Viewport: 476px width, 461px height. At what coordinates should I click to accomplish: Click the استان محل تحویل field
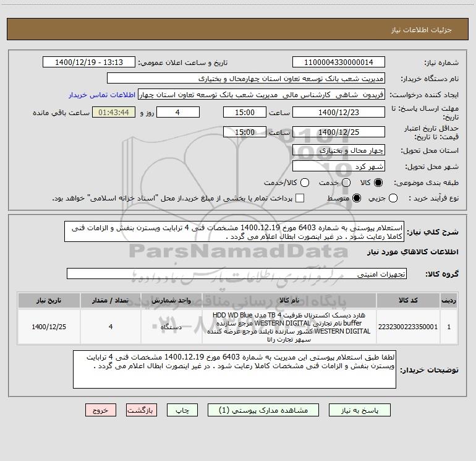tap(339, 150)
